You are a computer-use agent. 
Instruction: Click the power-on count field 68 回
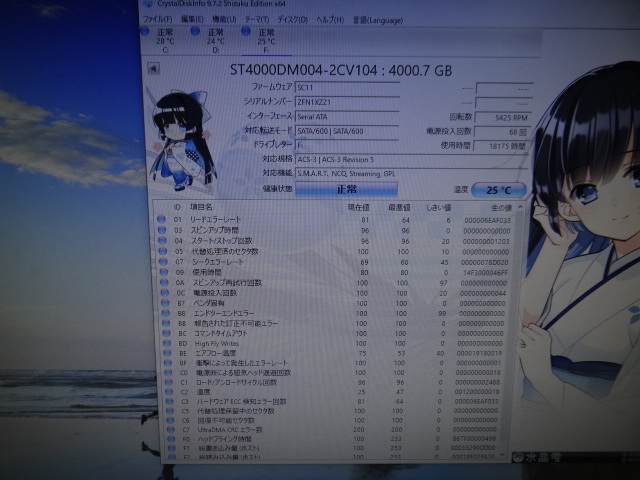click(x=502, y=132)
